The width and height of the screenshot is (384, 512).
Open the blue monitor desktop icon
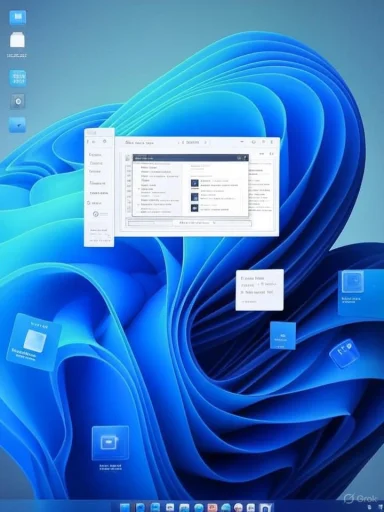[x=18, y=17]
